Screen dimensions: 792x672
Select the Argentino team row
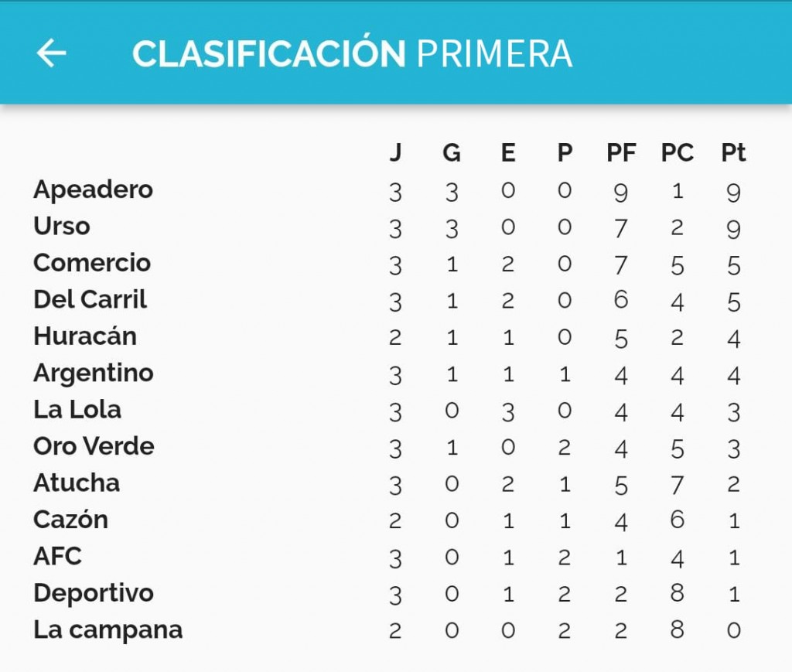point(94,373)
